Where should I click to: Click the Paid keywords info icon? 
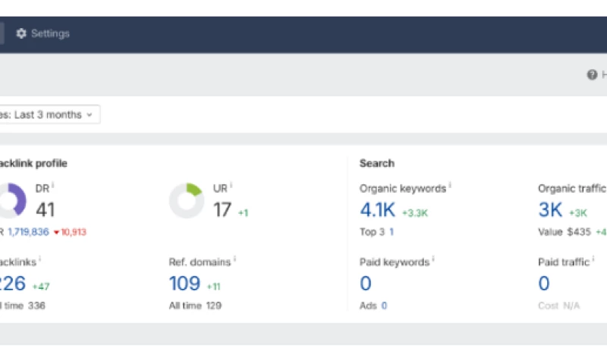click(x=433, y=259)
